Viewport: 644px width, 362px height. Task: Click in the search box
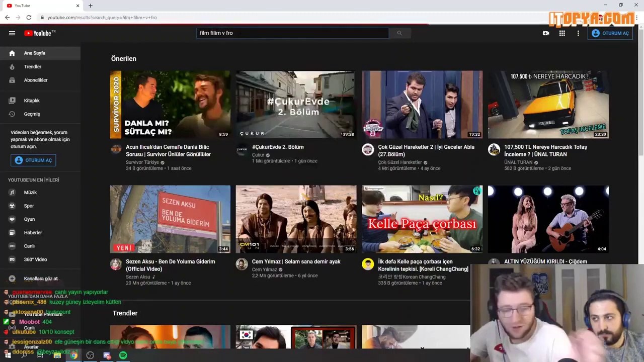coord(292,33)
